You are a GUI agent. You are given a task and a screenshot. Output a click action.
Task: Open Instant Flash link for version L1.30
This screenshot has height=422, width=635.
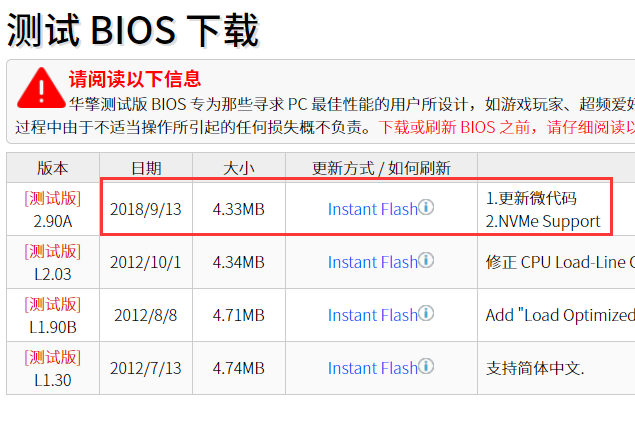[x=372, y=368]
